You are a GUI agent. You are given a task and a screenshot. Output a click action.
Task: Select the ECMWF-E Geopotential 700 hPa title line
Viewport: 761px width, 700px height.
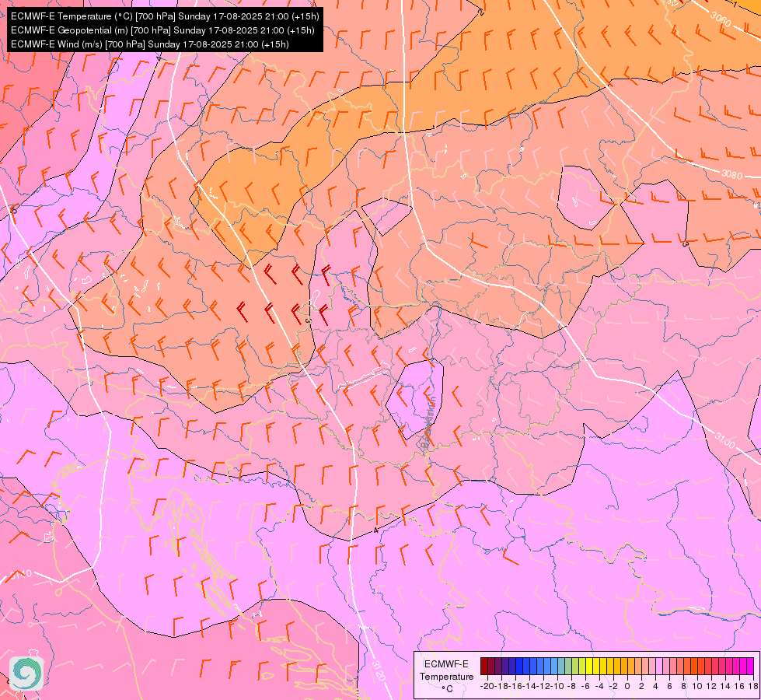[162, 30]
